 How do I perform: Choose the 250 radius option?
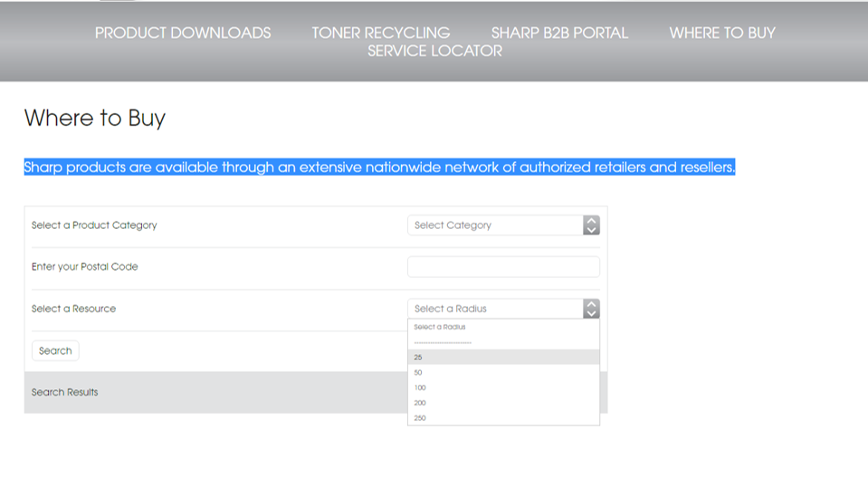coord(503,418)
